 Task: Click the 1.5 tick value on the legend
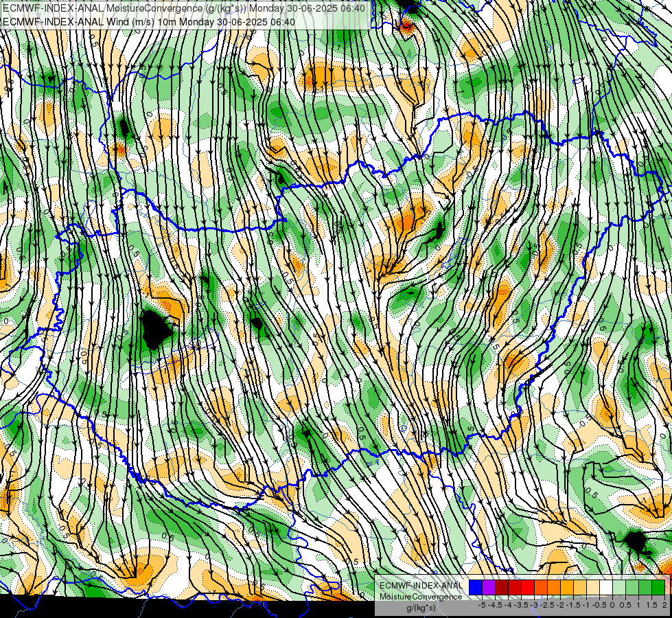click(x=651, y=605)
